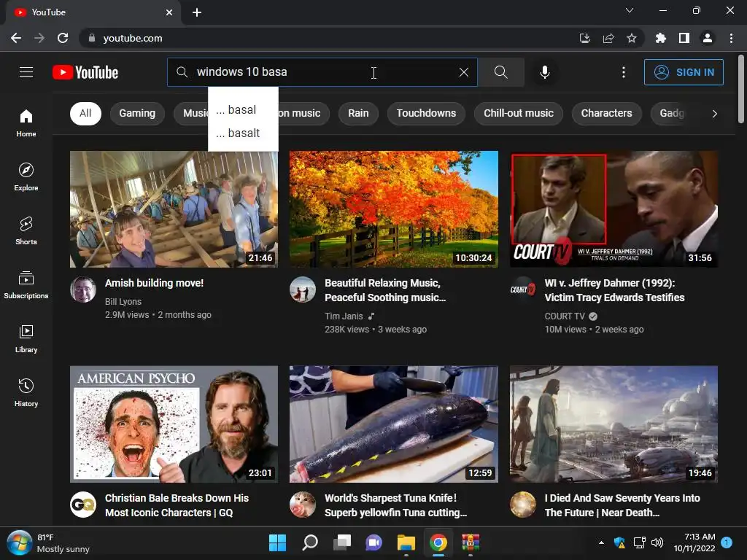Screen dimensions: 747x560
Task: Go to Home in sidebar
Action: (26, 122)
